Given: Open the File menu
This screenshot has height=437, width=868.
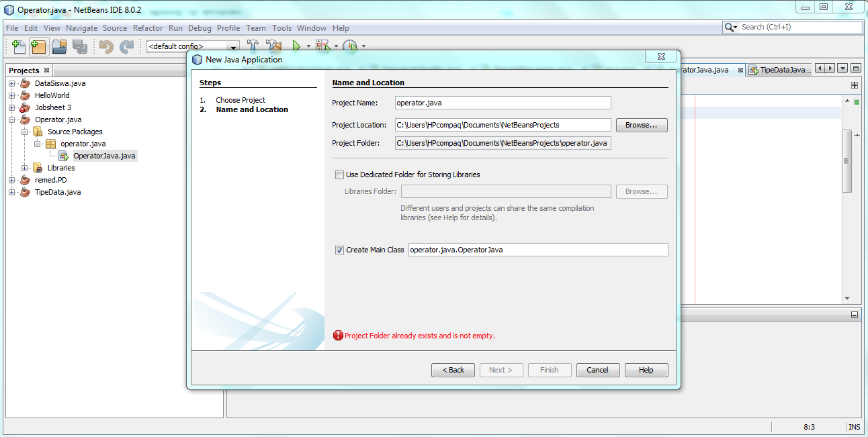Looking at the screenshot, I should pyautogui.click(x=12, y=28).
